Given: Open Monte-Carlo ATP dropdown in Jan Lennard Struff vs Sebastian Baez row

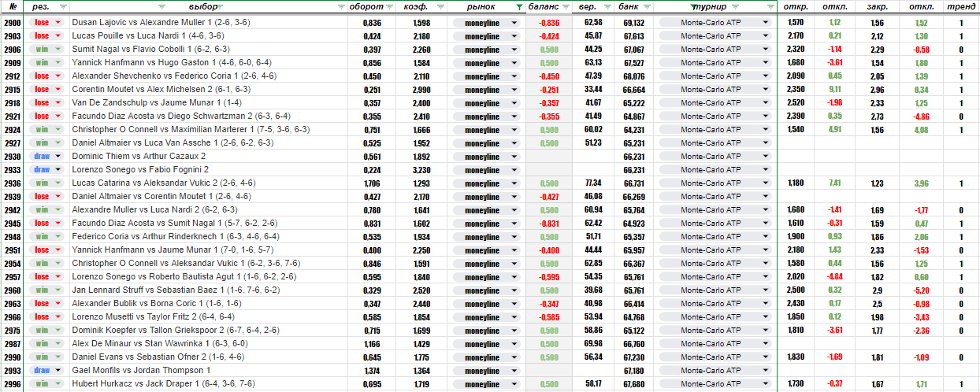Looking at the screenshot, I should (x=715, y=290).
